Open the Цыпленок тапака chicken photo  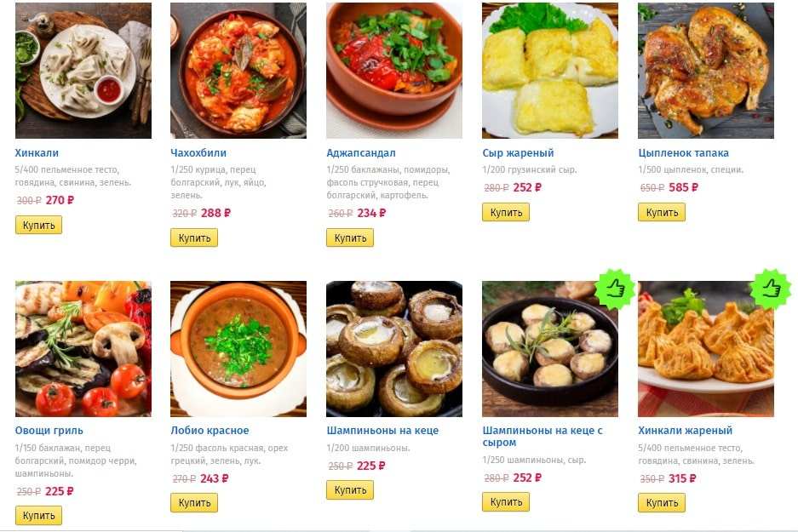click(706, 70)
